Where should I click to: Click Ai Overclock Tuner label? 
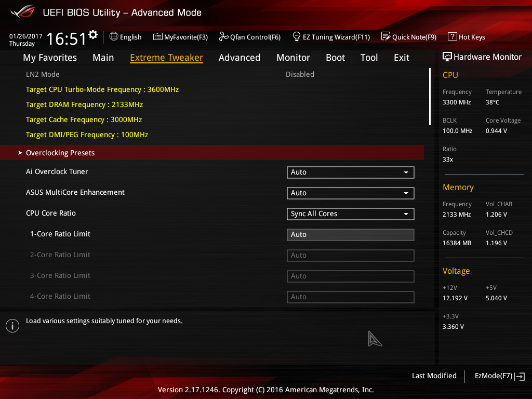tap(57, 171)
